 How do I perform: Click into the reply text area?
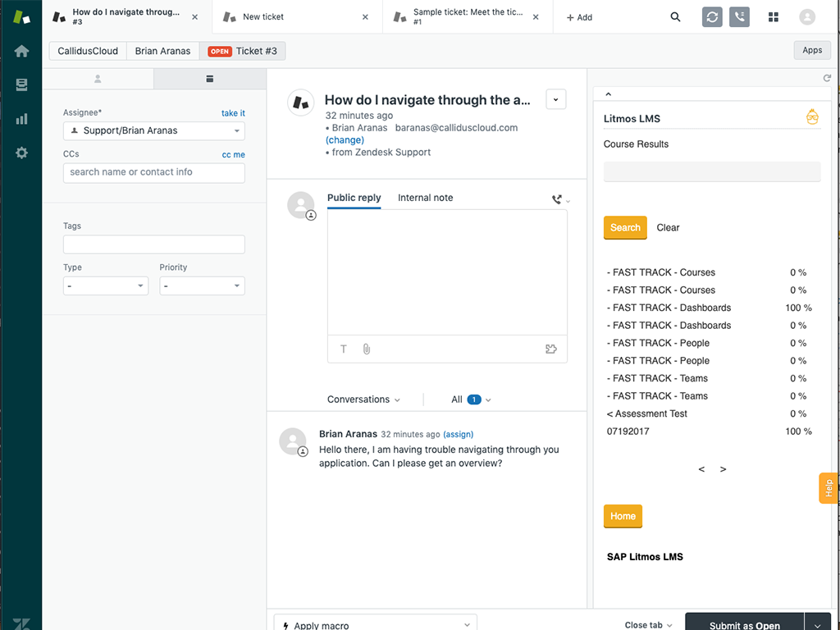pyautogui.click(x=447, y=272)
